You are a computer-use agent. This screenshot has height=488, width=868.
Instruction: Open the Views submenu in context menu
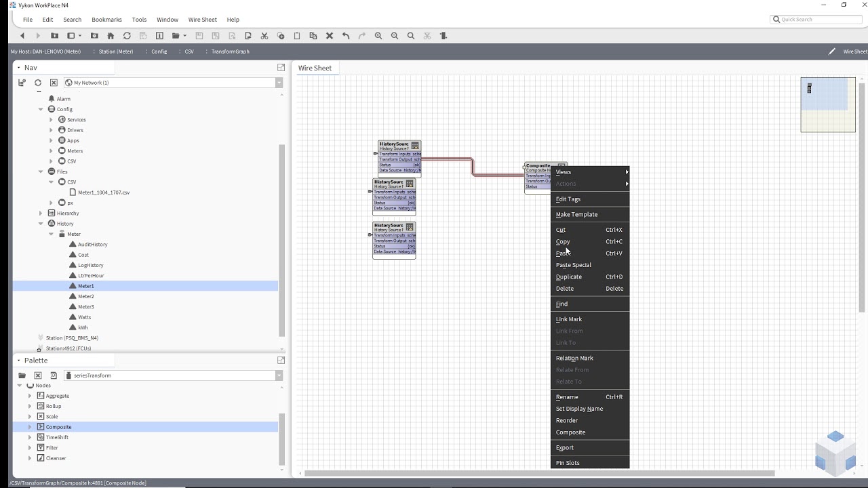[590, 172]
